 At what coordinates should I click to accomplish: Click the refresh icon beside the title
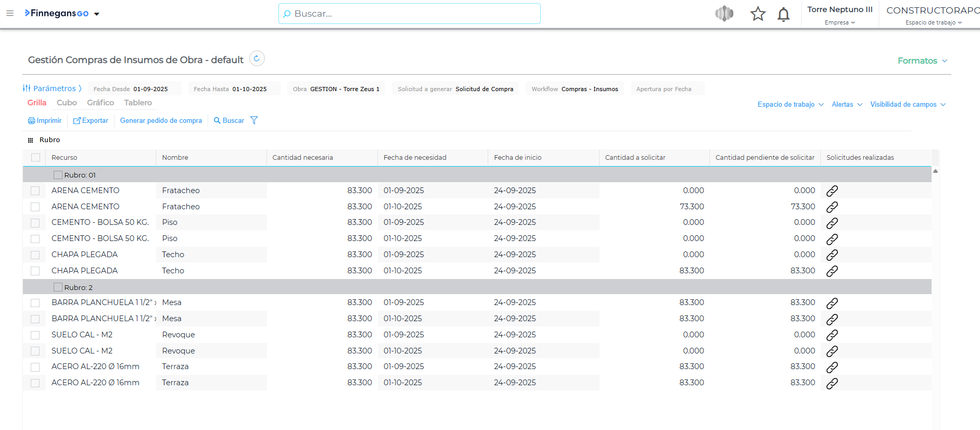pyautogui.click(x=257, y=59)
